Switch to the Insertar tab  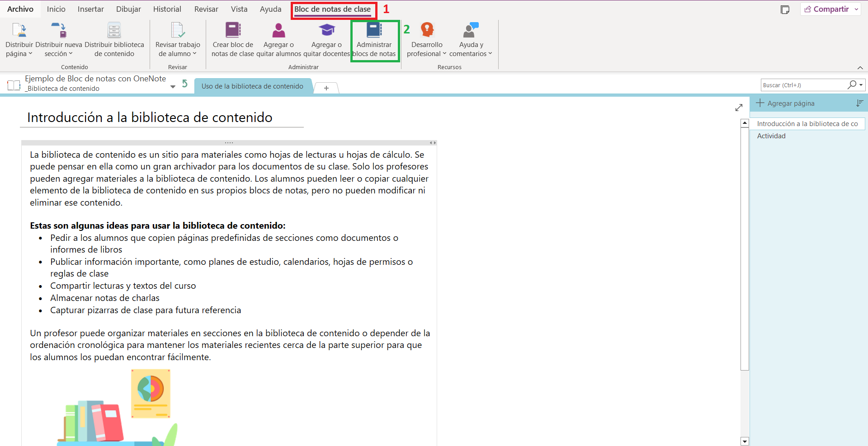(x=90, y=9)
